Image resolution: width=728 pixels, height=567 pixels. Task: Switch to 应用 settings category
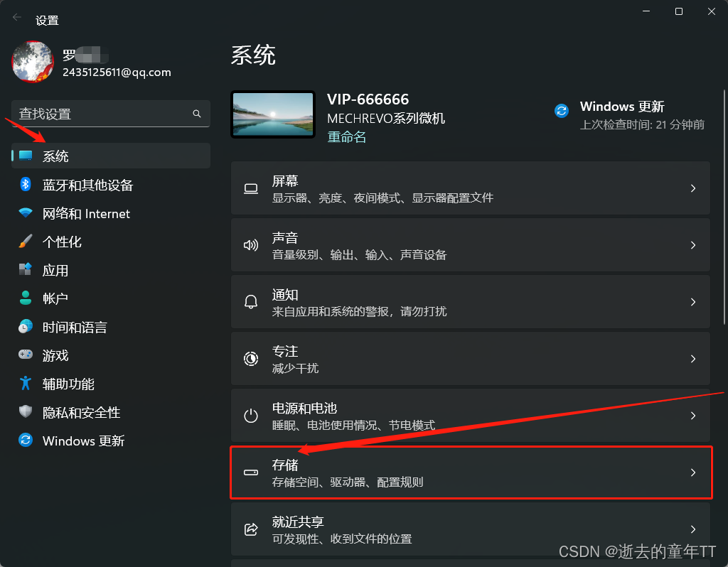pos(110,269)
